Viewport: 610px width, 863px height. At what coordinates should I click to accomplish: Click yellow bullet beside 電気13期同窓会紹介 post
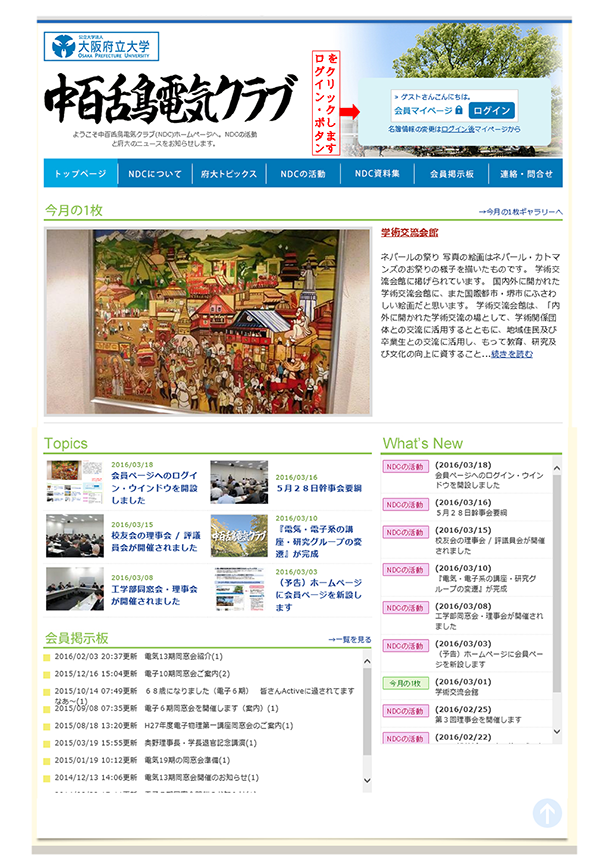(x=47, y=657)
